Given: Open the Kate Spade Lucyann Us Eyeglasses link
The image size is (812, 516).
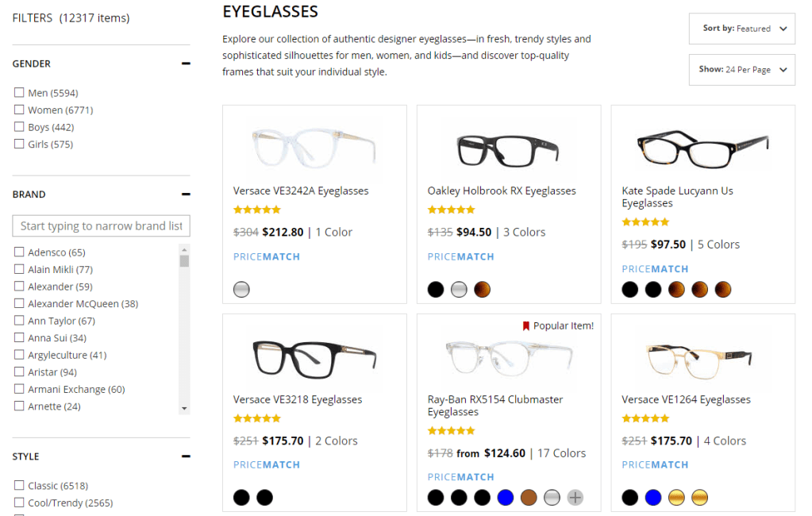Looking at the screenshot, I should [x=677, y=197].
